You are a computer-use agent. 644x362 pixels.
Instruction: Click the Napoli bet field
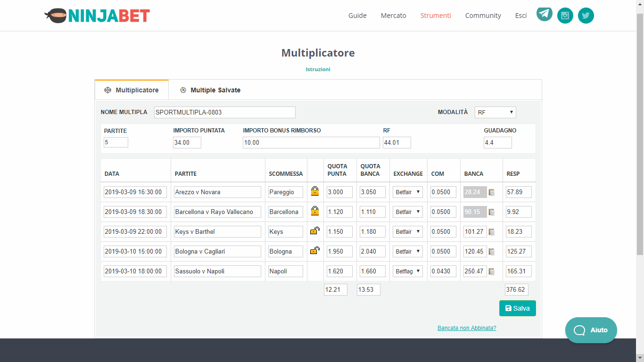pyautogui.click(x=286, y=271)
